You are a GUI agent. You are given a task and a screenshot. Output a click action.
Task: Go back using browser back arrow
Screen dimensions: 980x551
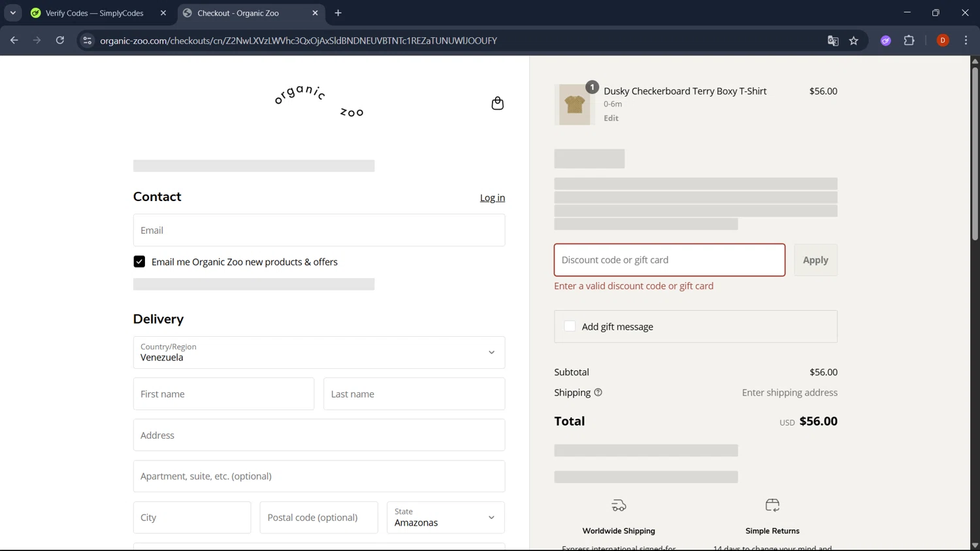click(x=14, y=40)
